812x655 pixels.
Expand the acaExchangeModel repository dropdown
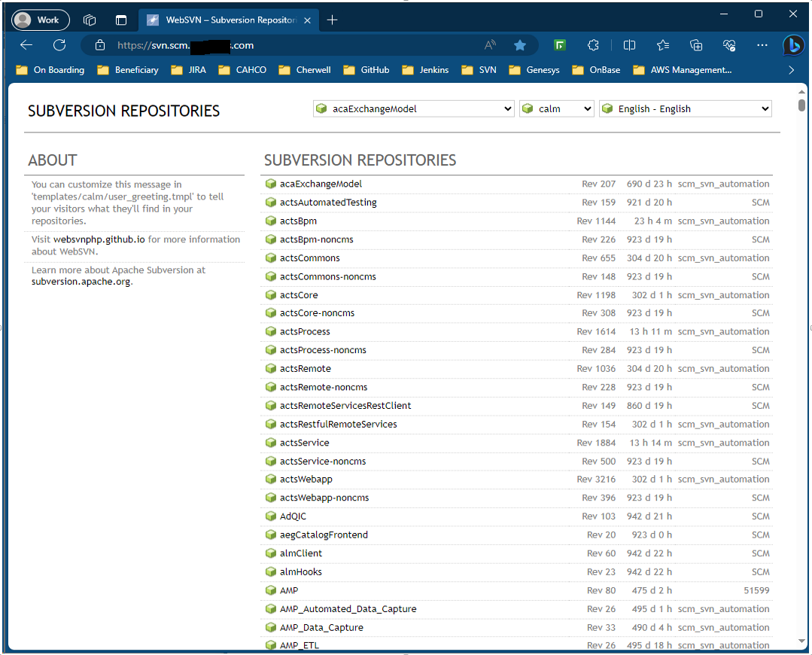(413, 109)
